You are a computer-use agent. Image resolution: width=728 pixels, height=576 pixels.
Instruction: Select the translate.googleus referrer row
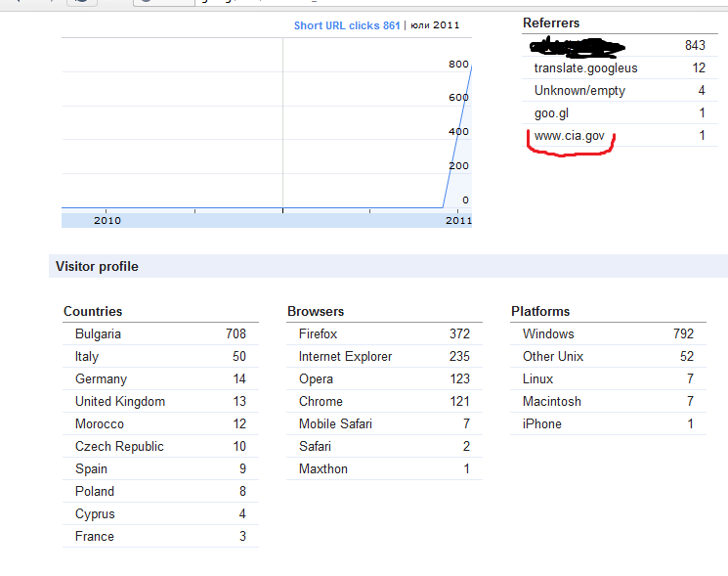585,68
